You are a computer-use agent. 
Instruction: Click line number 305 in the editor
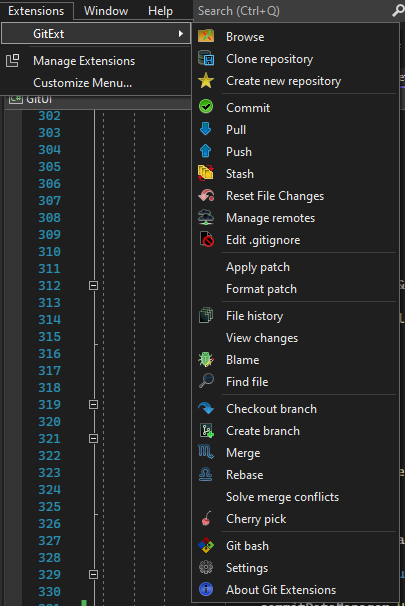[49, 167]
